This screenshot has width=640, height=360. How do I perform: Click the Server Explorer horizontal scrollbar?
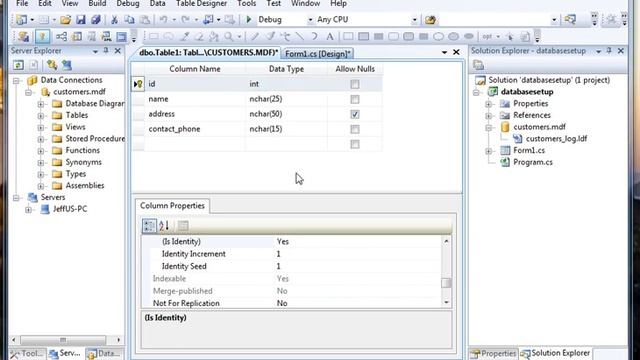(63, 340)
